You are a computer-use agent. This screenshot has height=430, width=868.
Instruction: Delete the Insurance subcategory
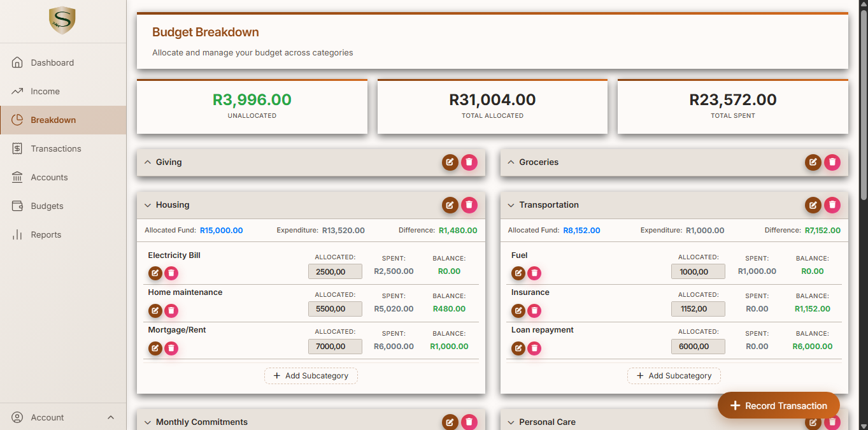tap(534, 311)
